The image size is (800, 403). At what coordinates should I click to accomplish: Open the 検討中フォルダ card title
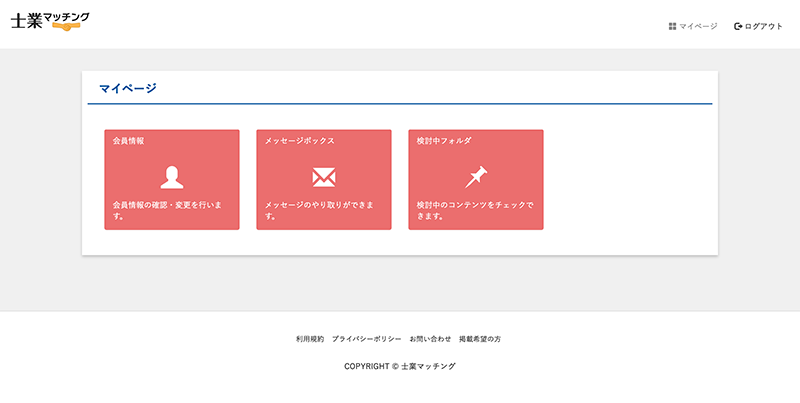pyautogui.click(x=444, y=141)
